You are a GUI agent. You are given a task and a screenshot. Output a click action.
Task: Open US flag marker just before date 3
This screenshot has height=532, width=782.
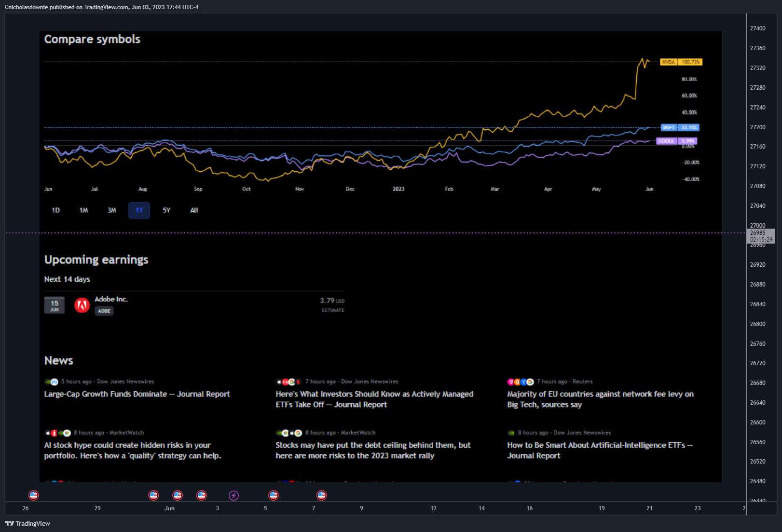click(x=202, y=495)
